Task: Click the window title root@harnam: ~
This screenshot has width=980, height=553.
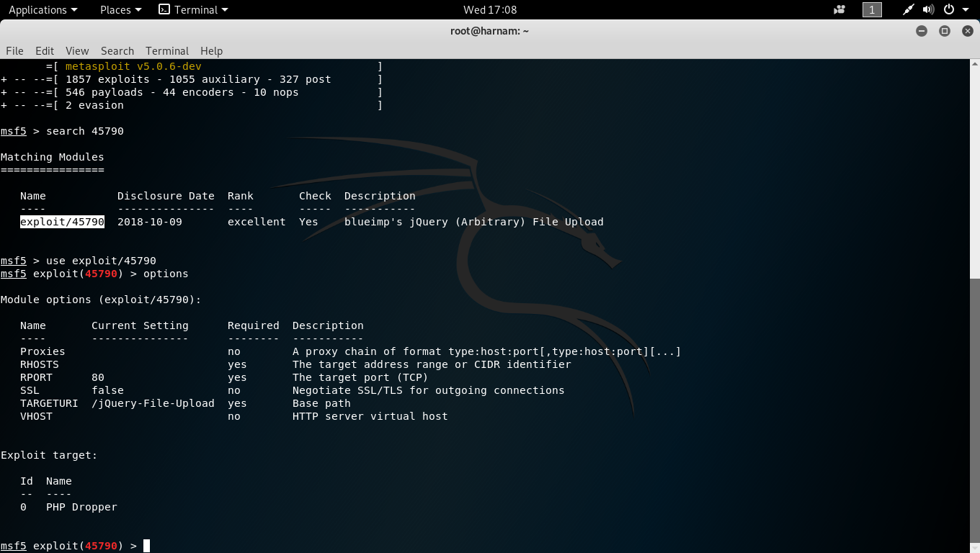Action: pos(490,31)
